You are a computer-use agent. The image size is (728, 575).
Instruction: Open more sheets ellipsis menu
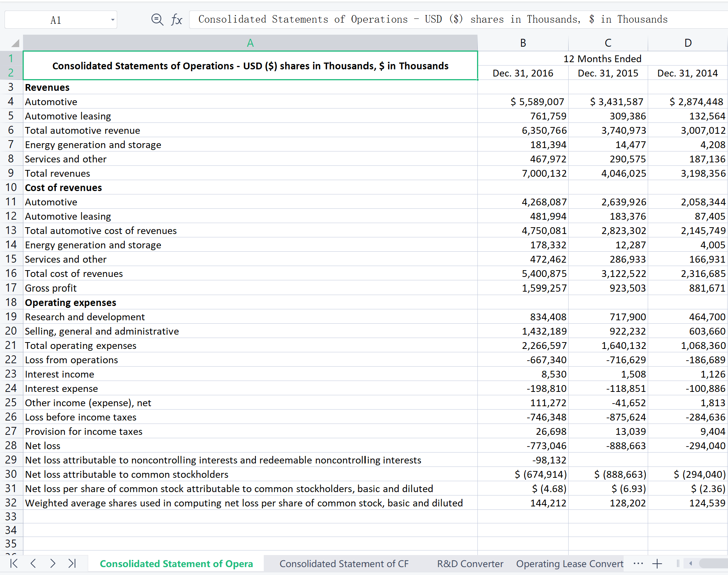[x=638, y=564]
